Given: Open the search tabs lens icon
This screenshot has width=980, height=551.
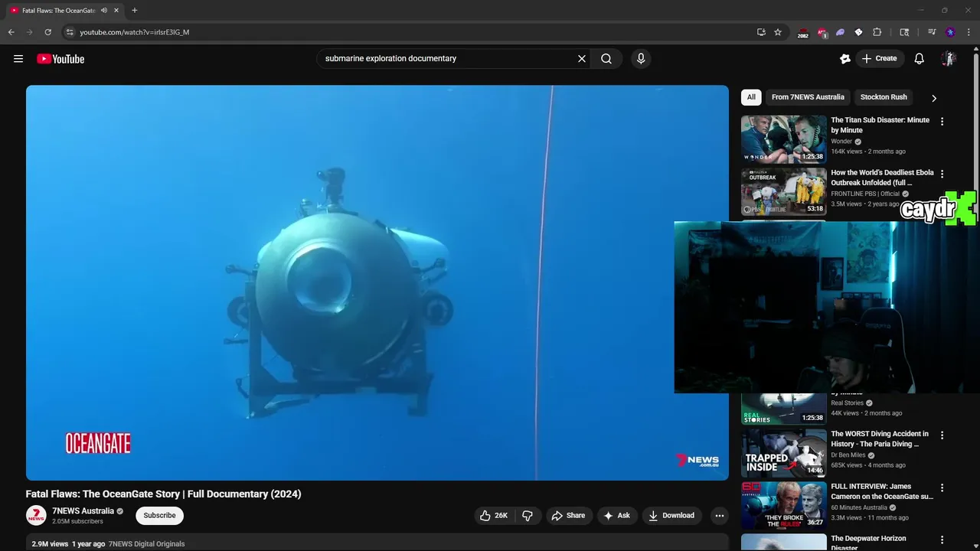Looking at the screenshot, I should 904,32.
